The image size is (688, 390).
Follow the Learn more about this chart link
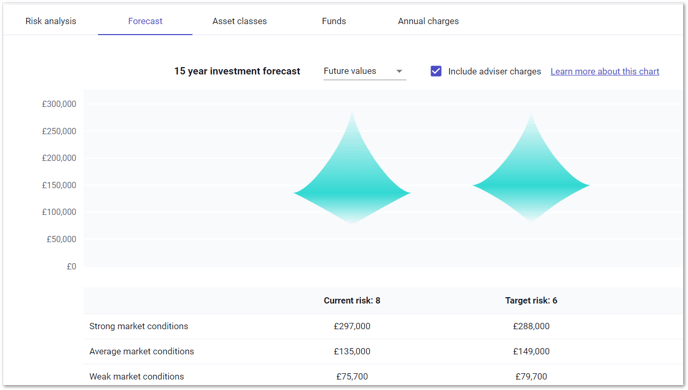point(605,72)
